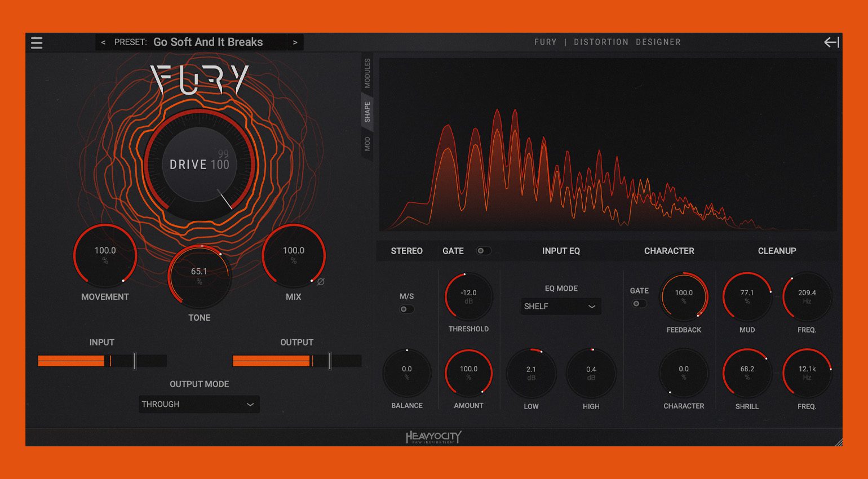
Task: Click the collapse panel arrow icon
Action: pos(831,42)
